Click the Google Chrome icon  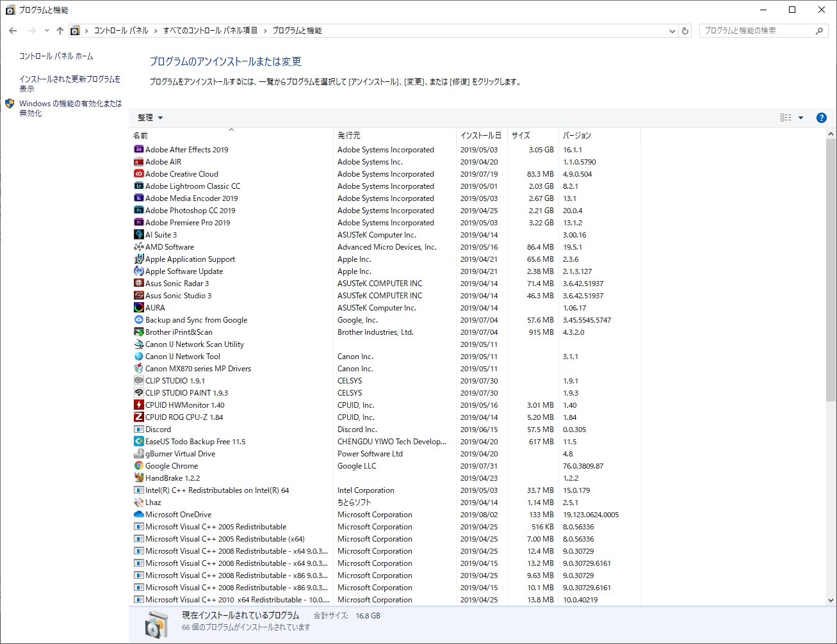[138, 466]
